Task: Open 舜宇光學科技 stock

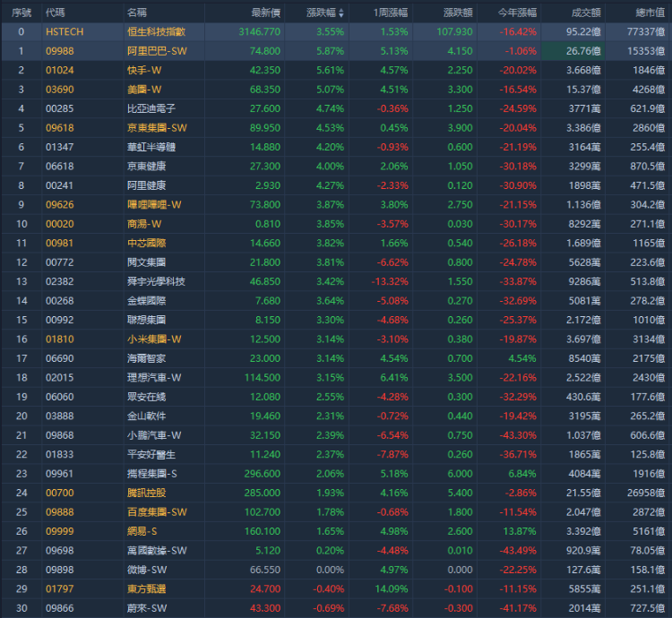Action: coord(156,281)
